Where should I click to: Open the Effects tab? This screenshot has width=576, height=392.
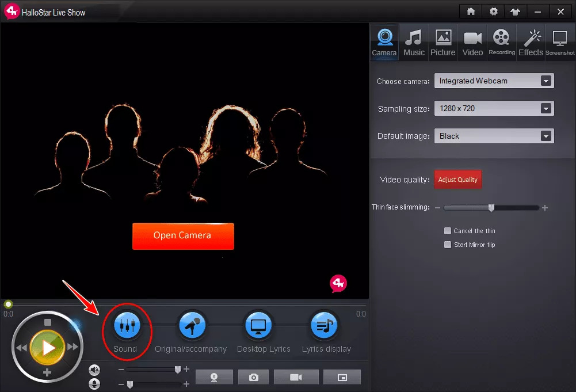pos(531,42)
